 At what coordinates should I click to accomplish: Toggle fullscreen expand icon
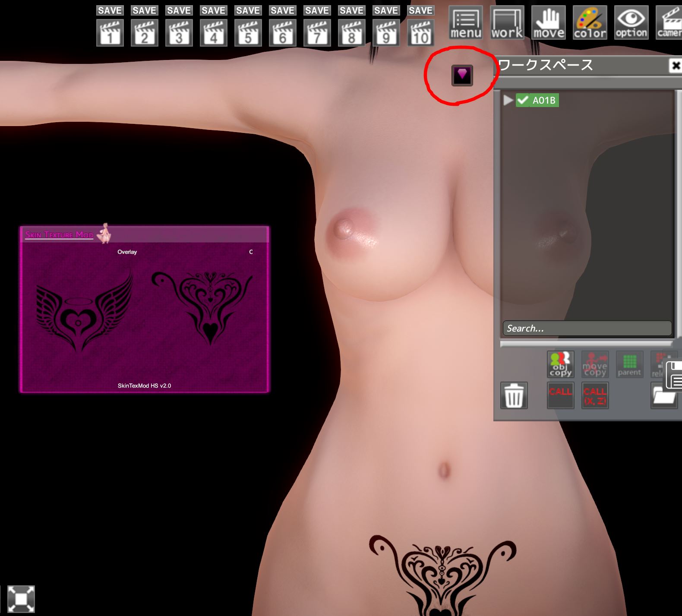point(21,599)
